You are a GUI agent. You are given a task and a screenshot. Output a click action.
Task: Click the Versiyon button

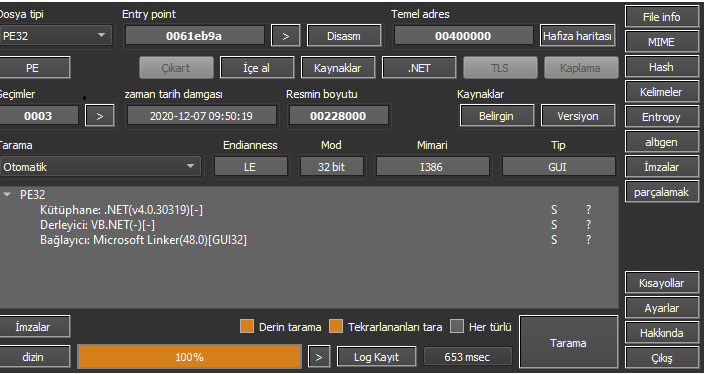pyautogui.click(x=578, y=116)
